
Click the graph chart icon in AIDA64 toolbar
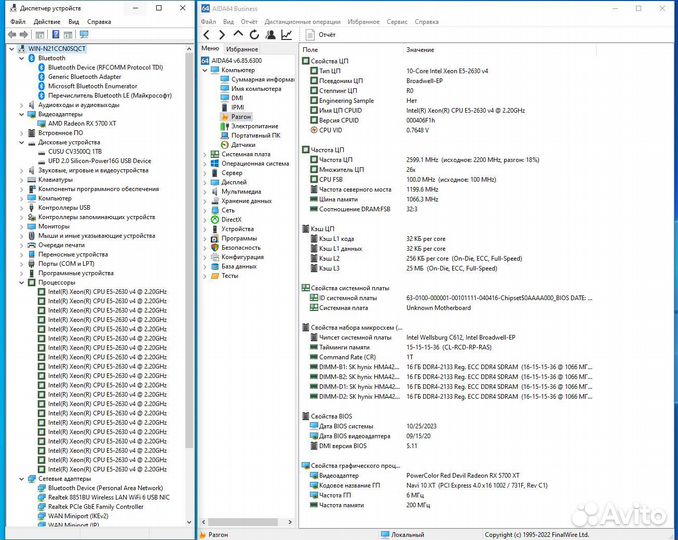[x=286, y=35]
